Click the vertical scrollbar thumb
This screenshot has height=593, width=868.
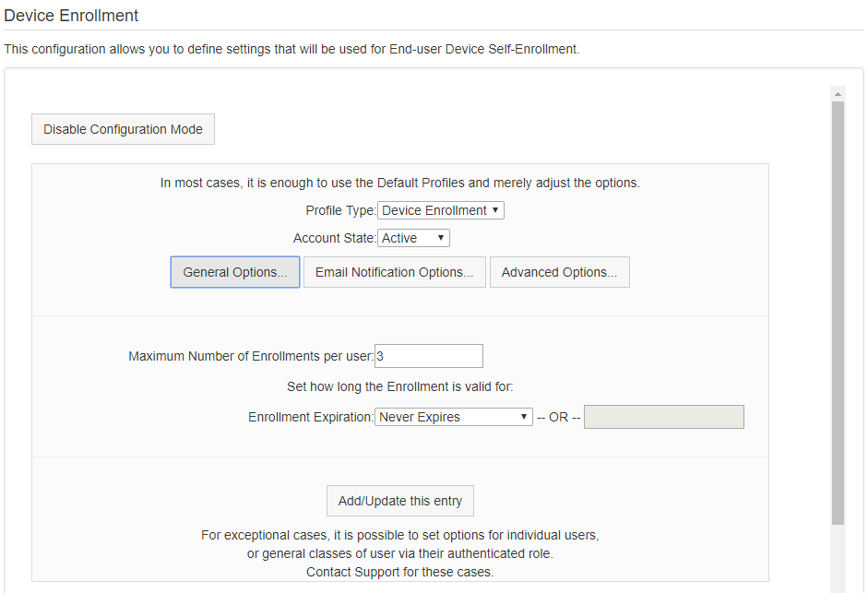[838, 313]
